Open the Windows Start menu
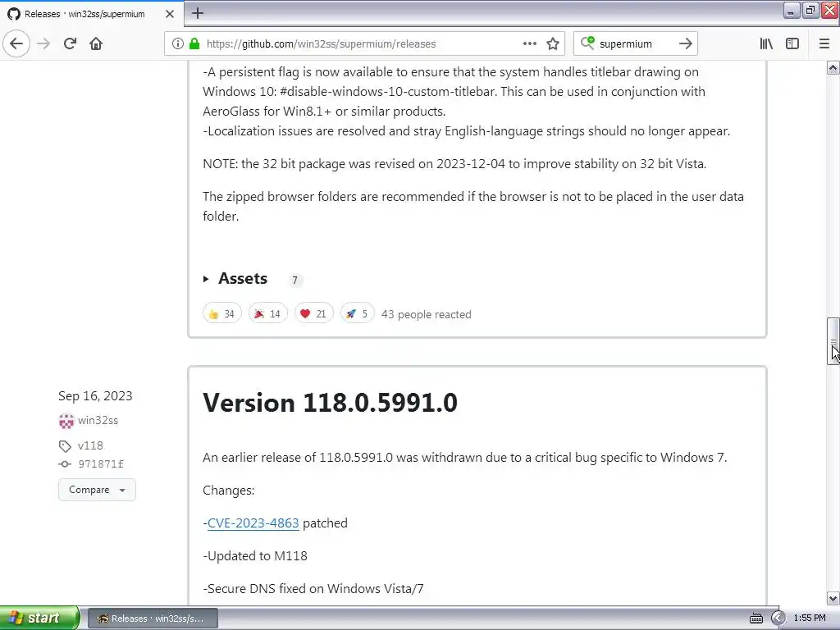This screenshot has height=630, width=840. coord(39,618)
